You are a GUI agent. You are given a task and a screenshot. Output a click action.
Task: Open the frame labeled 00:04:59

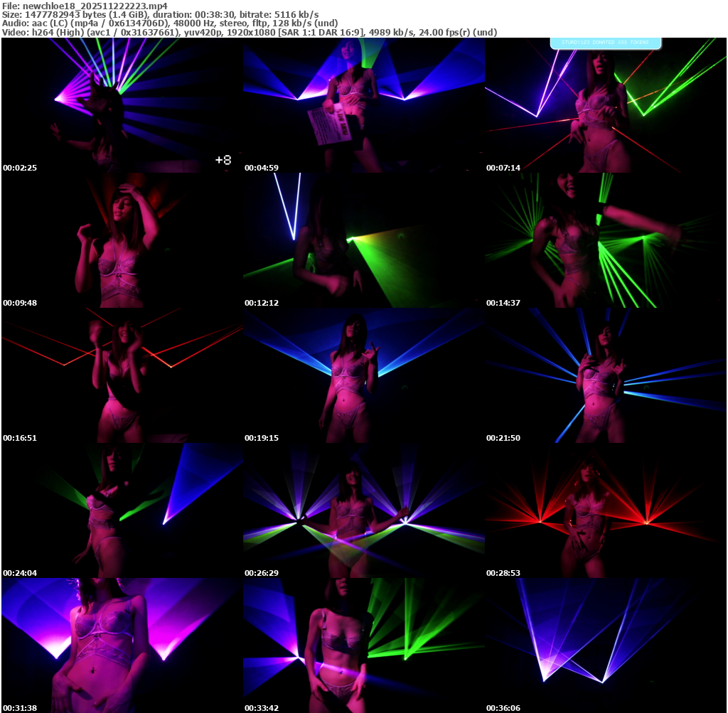coord(363,105)
